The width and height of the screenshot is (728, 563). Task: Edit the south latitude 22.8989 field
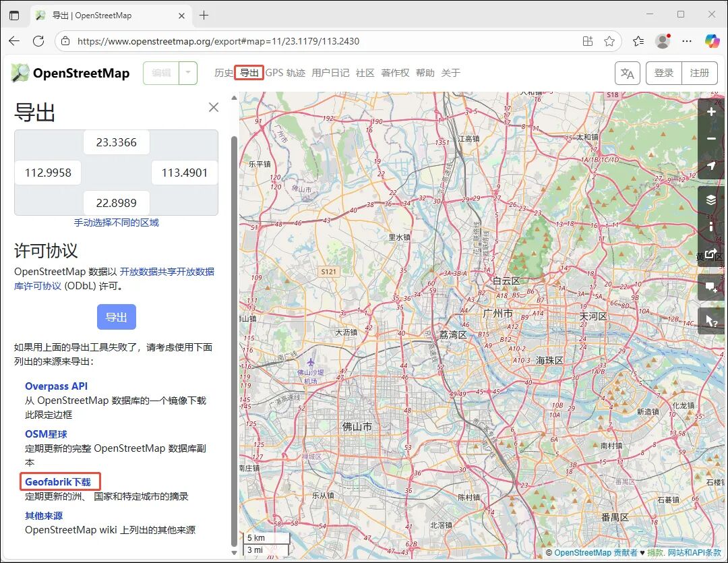117,203
